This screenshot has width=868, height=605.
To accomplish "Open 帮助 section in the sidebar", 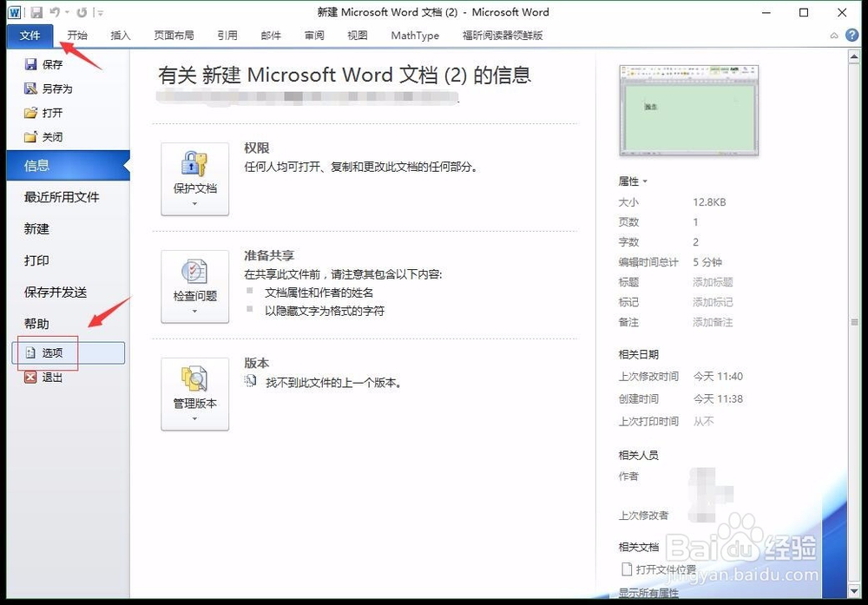I will click(x=36, y=323).
